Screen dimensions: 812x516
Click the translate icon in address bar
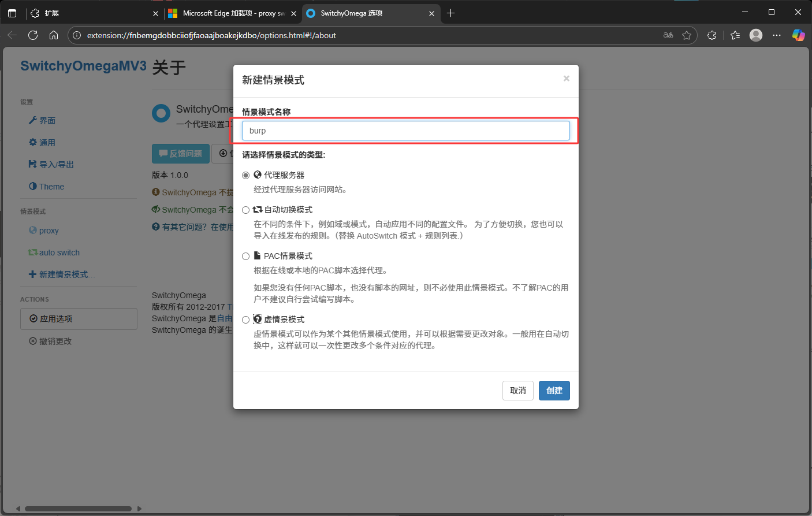coord(668,35)
